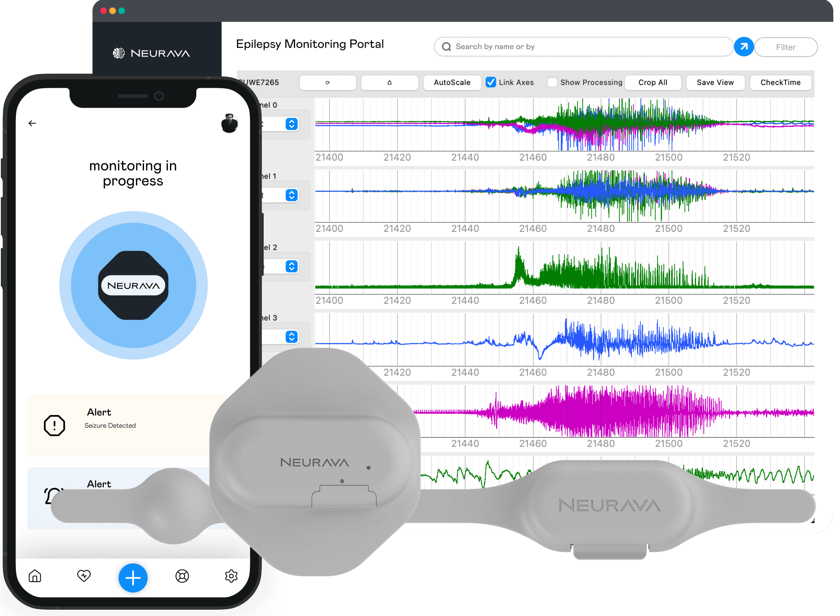Click the AutoScale button
This screenshot has height=616, width=840.
pyautogui.click(x=452, y=82)
